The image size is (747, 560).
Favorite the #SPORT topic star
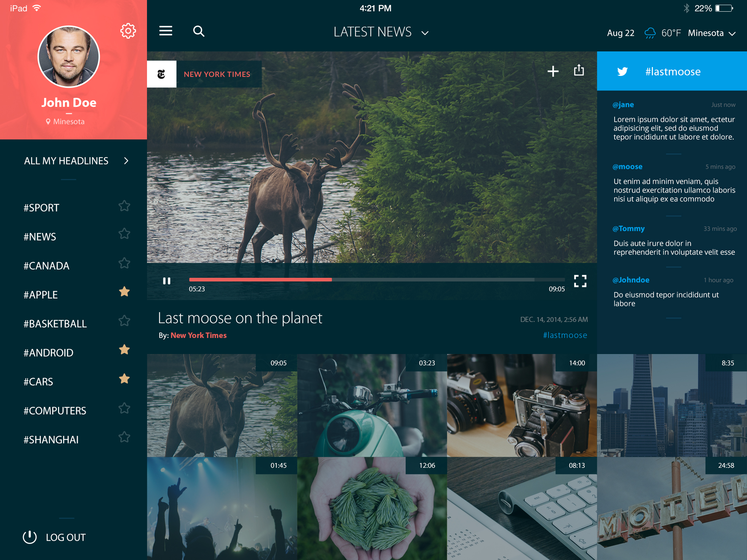124,206
